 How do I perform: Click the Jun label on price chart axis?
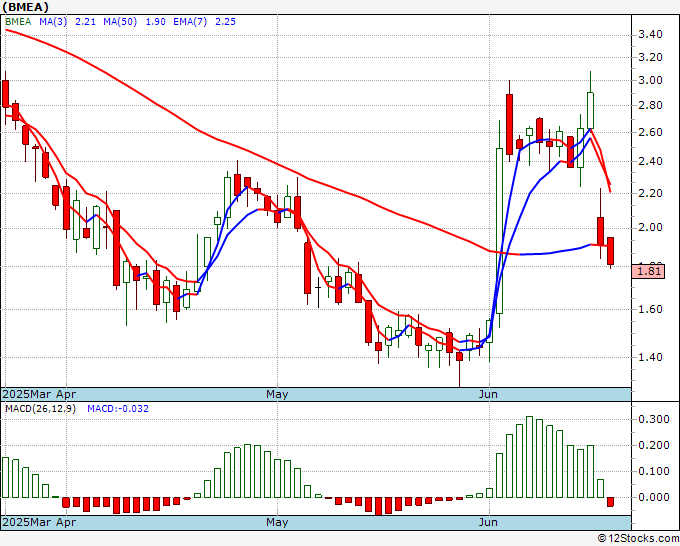488,394
